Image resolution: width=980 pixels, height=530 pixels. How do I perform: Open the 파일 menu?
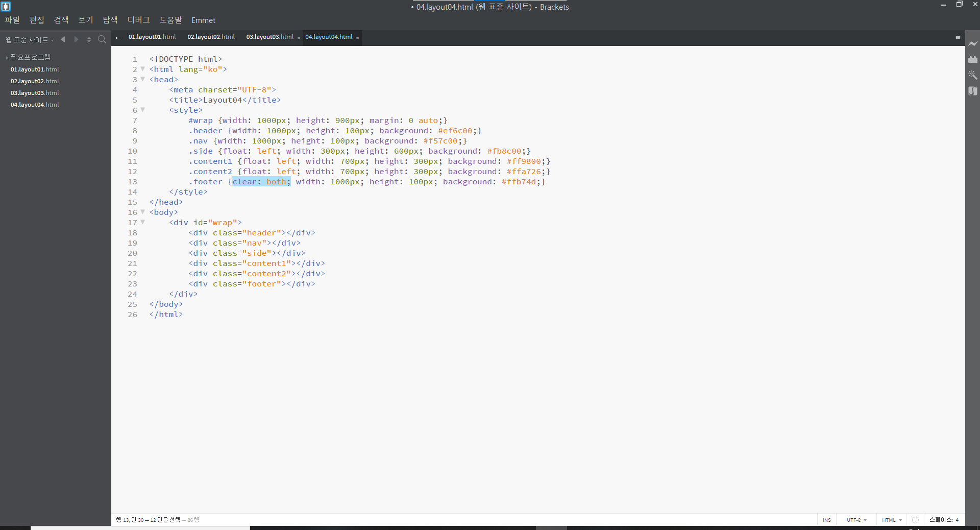[x=12, y=20]
